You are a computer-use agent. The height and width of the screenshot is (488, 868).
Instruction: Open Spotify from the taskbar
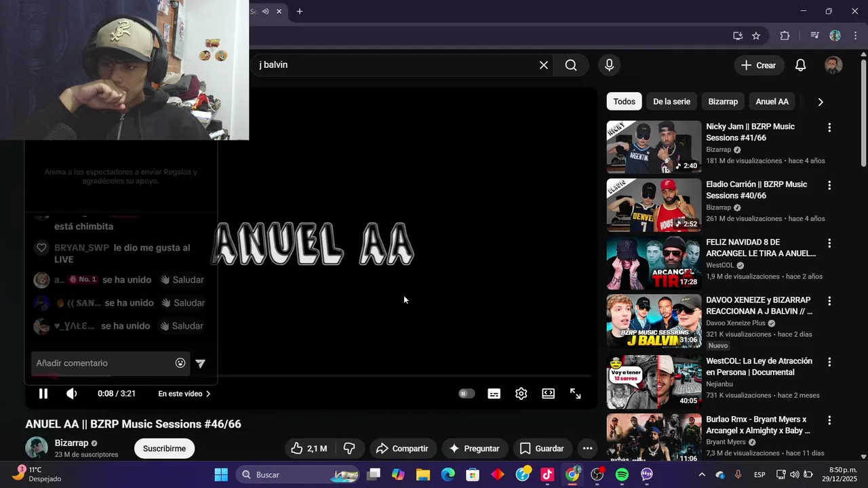622,474
